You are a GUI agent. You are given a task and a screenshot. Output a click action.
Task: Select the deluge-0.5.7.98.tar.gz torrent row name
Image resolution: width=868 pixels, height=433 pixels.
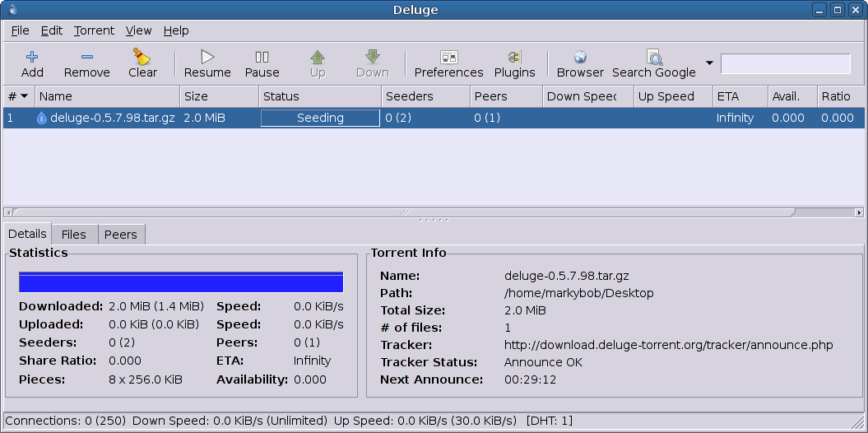click(113, 118)
